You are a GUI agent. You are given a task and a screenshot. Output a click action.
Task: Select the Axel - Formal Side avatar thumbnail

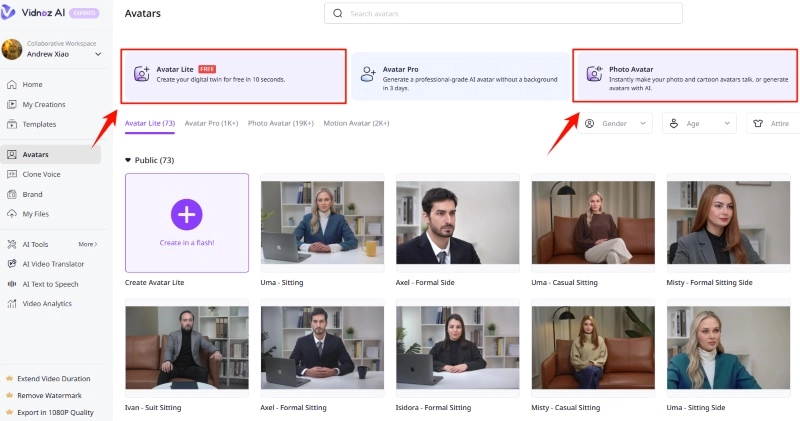[x=457, y=222]
